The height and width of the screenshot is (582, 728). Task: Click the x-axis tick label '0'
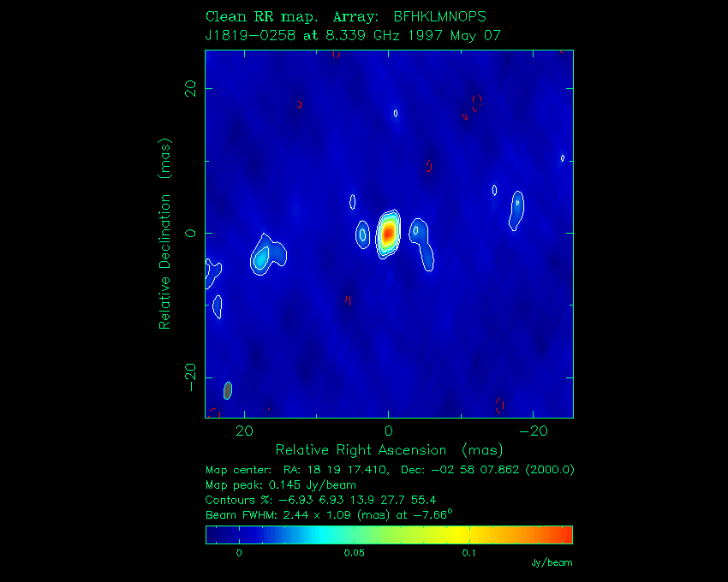[x=389, y=431]
